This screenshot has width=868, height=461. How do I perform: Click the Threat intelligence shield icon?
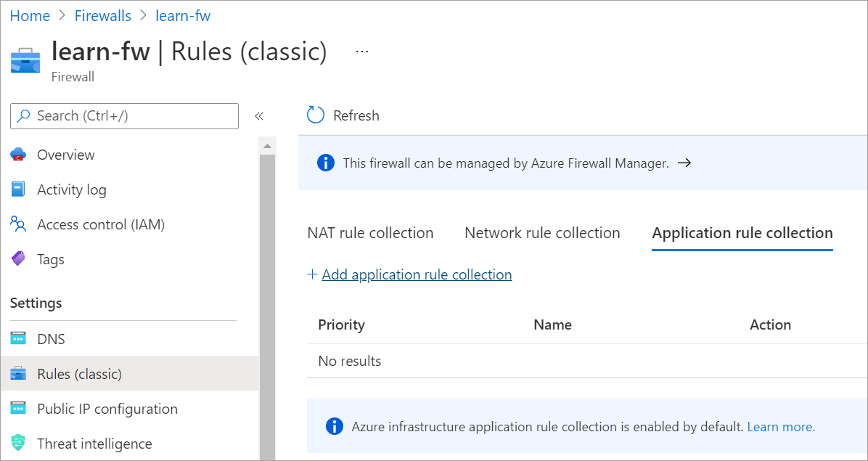click(18, 444)
